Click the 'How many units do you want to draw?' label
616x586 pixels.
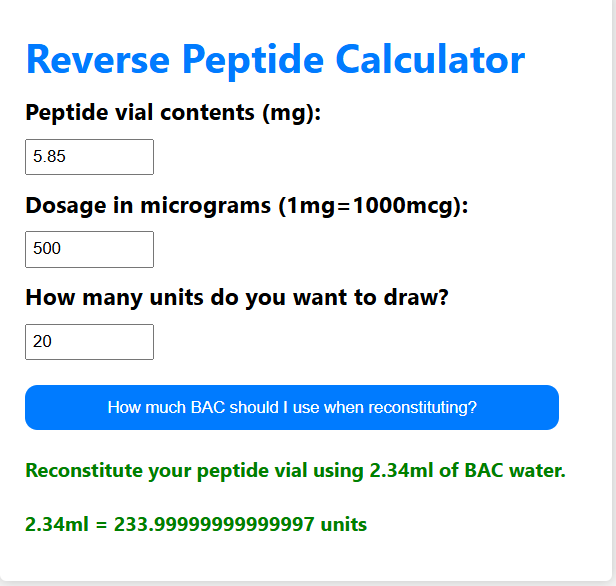click(x=237, y=298)
